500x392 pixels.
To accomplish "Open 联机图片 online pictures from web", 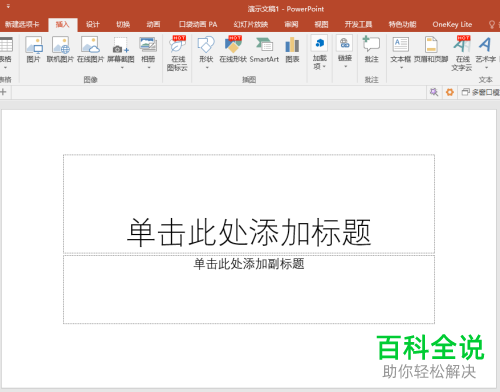I will click(x=61, y=45).
